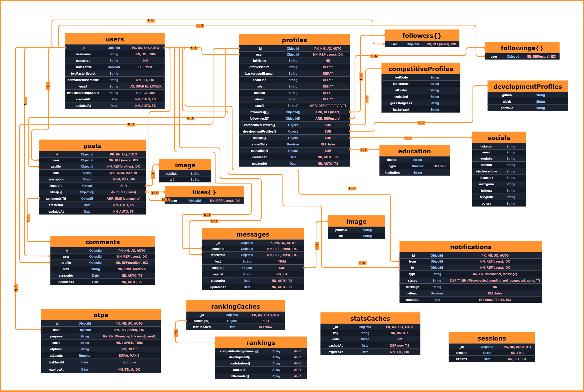Select the likes{} table header

[204, 192]
